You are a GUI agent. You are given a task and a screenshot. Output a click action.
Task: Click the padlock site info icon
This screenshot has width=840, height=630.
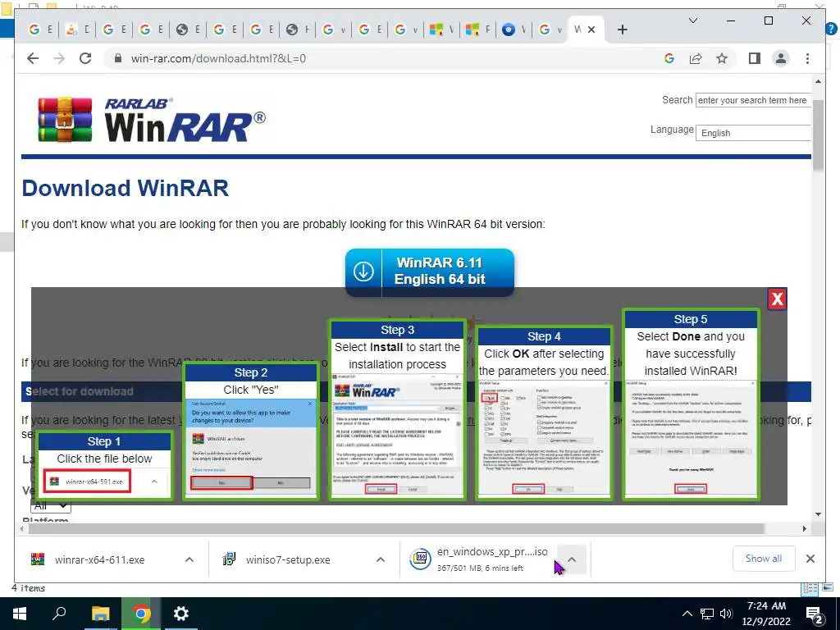(x=118, y=58)
